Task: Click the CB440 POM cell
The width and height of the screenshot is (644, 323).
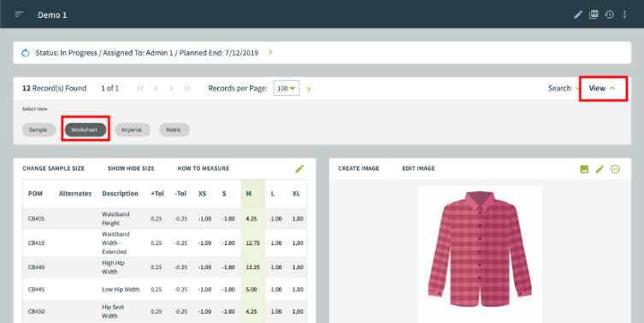Action: pos(36,267)
